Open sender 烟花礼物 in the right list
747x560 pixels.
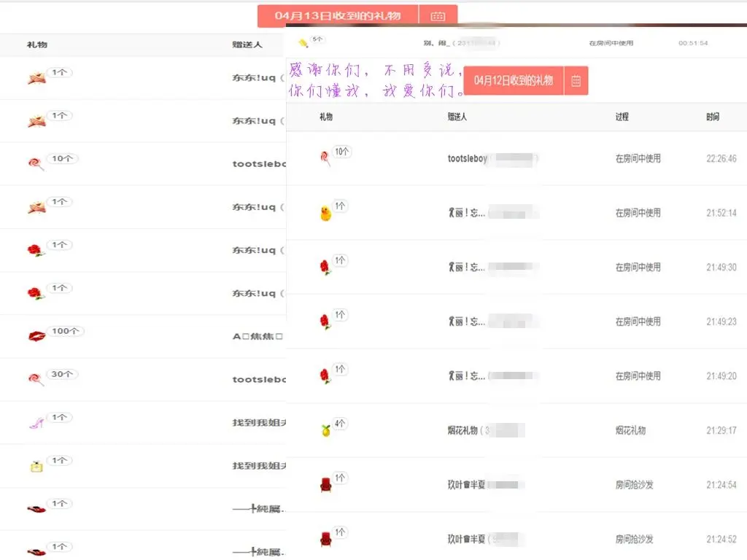click(x=462, y=430)
